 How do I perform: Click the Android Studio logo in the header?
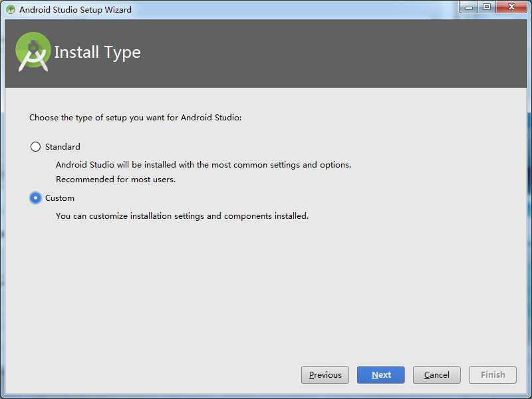(x=33, y=52)
